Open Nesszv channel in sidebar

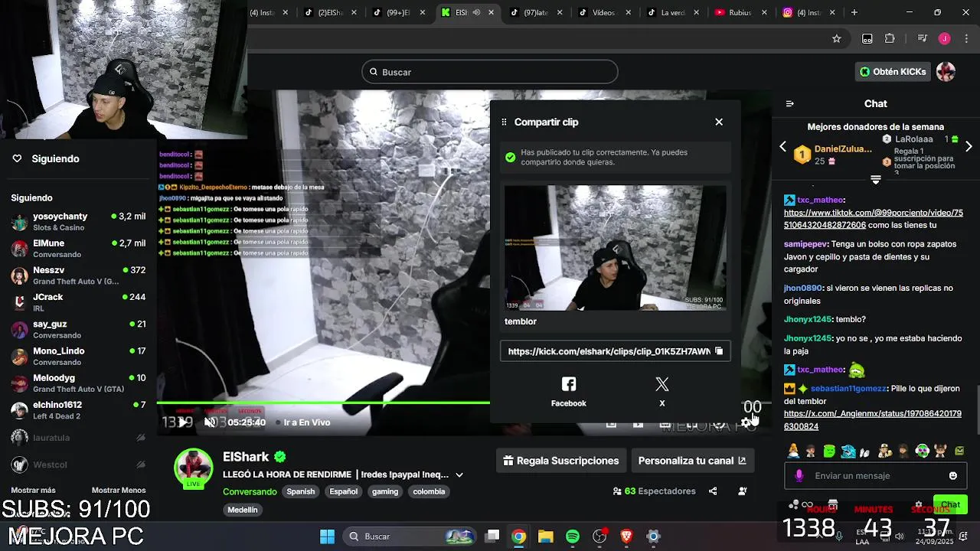[x=78, y=275]
